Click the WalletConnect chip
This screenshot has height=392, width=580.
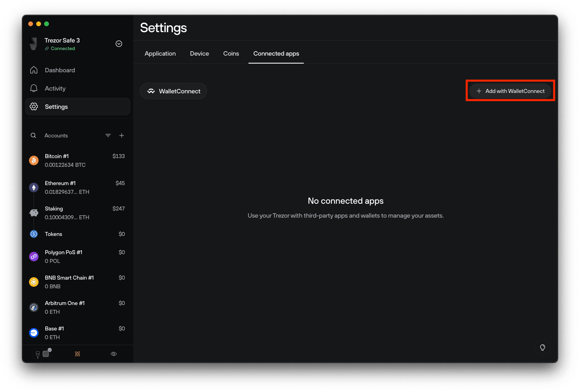173,91
